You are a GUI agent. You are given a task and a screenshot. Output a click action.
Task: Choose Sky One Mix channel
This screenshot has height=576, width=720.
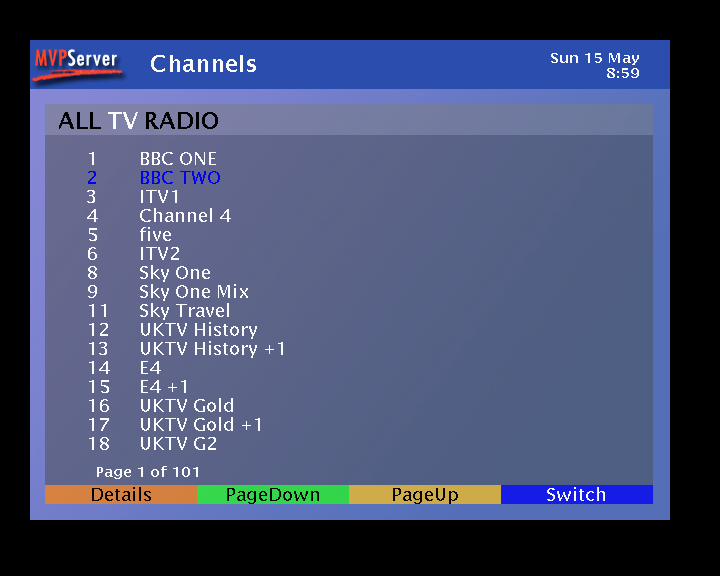(x=193, y=292)
